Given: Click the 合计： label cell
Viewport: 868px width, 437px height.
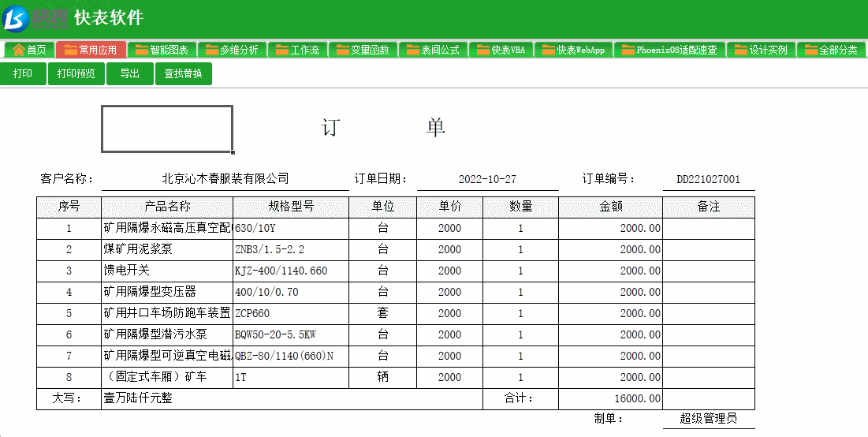Looking at the screenshot, I should (521, 398).
